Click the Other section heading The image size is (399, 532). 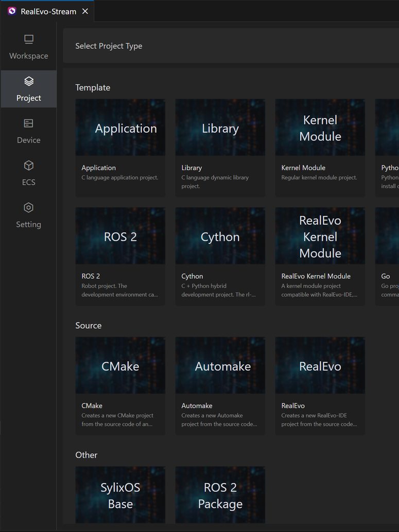pos(86,455)
